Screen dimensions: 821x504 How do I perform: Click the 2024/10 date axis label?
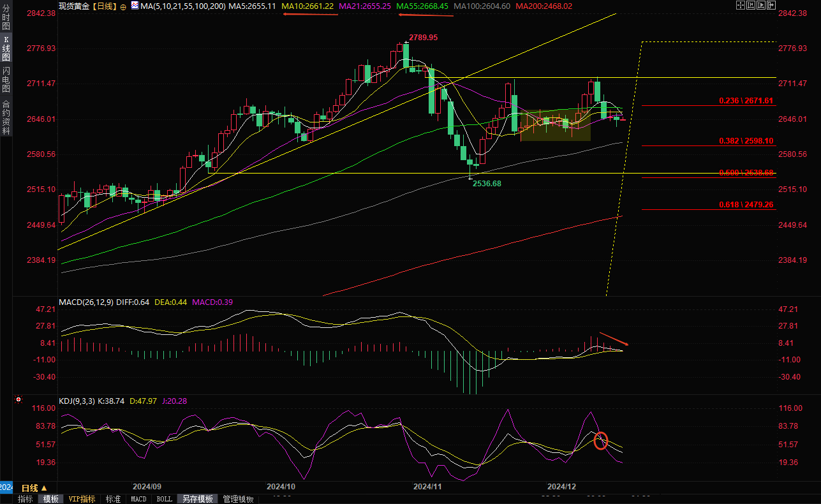tap(281, 487)
